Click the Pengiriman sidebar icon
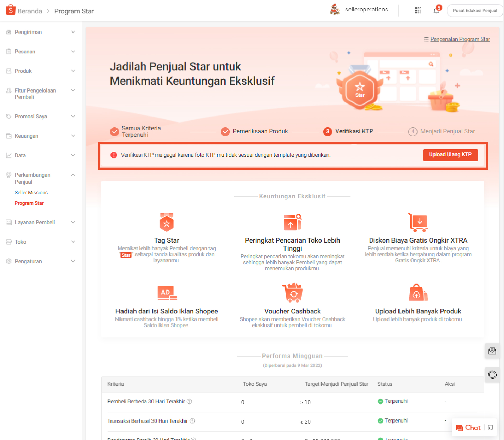Image resolution: width=504 pixels, height=440 pixels. tap(9, 32)
